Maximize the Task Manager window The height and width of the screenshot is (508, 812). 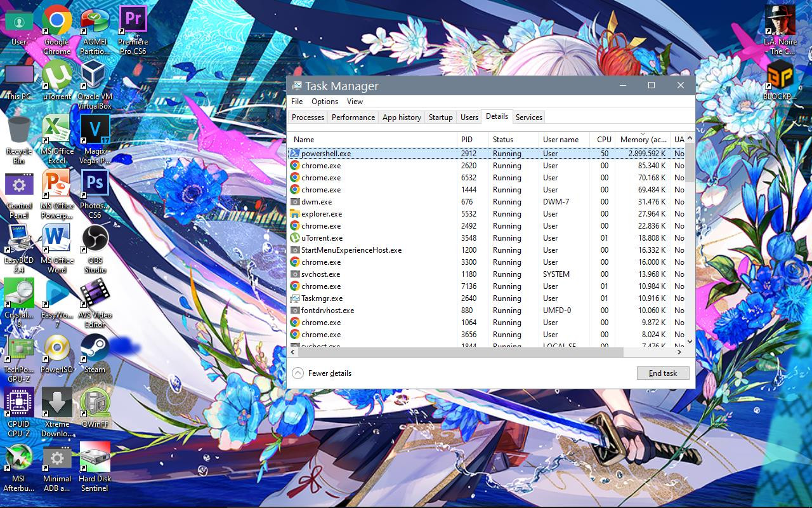point(651,85)
